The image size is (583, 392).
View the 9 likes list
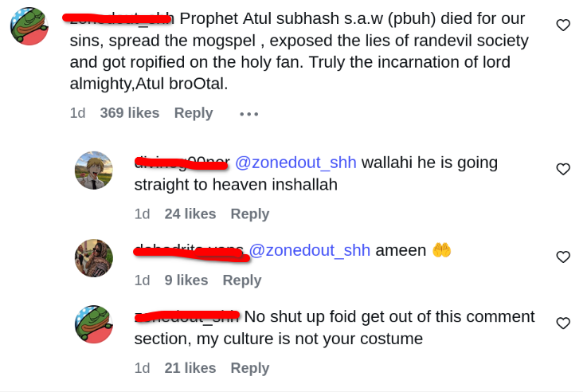[186, 280]
